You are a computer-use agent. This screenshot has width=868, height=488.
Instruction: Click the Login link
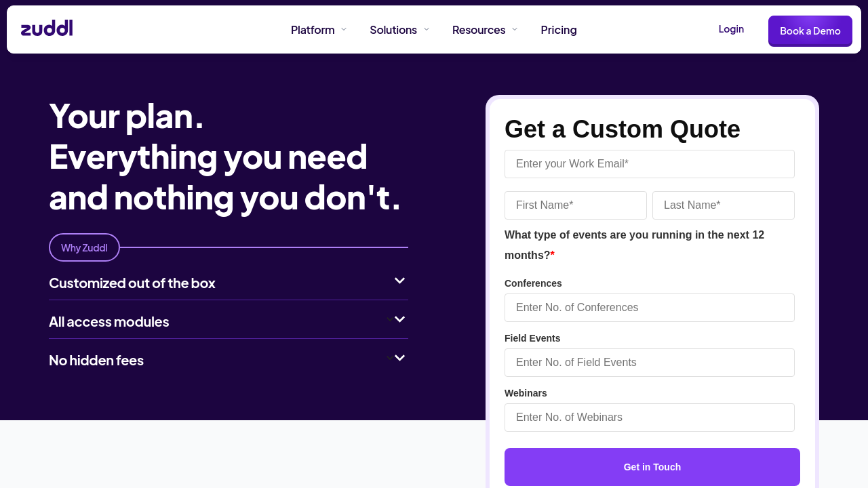point(731,29)
